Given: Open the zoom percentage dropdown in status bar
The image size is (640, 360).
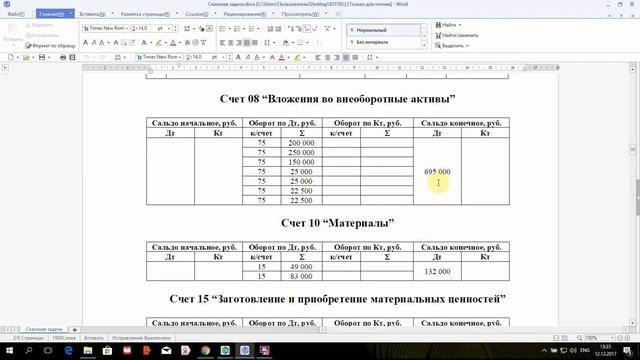Looking at the screenshot, I should [x=612, y=338].
